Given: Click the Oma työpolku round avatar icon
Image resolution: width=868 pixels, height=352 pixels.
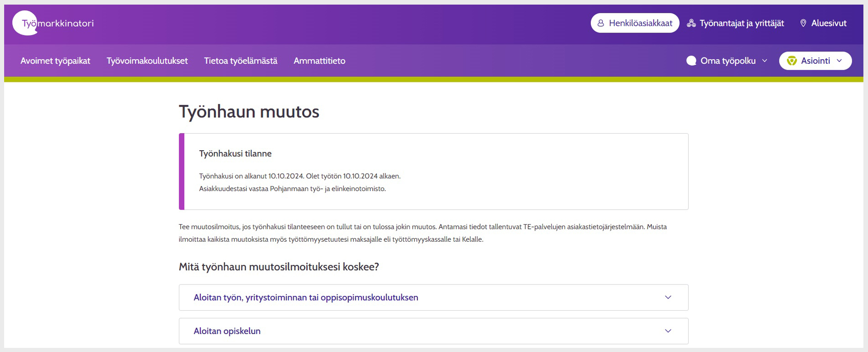Looking at the screenshot, I should [x=691, y=61].
